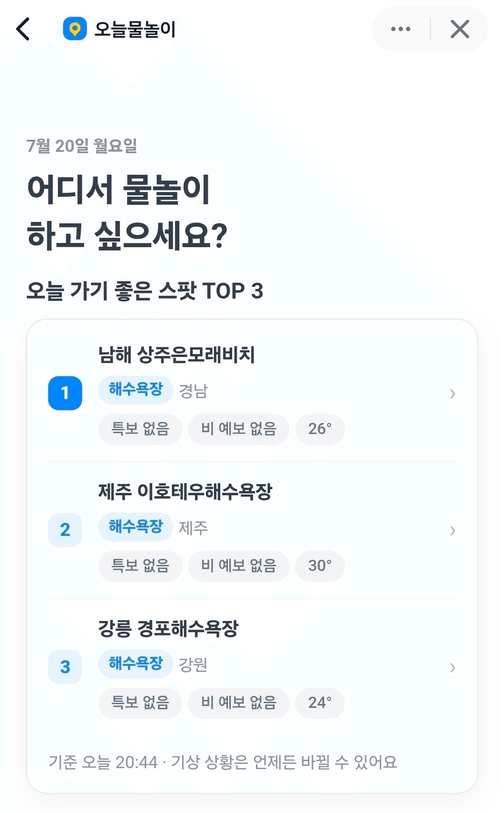The width and height of the screenshot is (504, 813).
Task: Tap the 30° temperature chip
Action: (x=320, y=566)
